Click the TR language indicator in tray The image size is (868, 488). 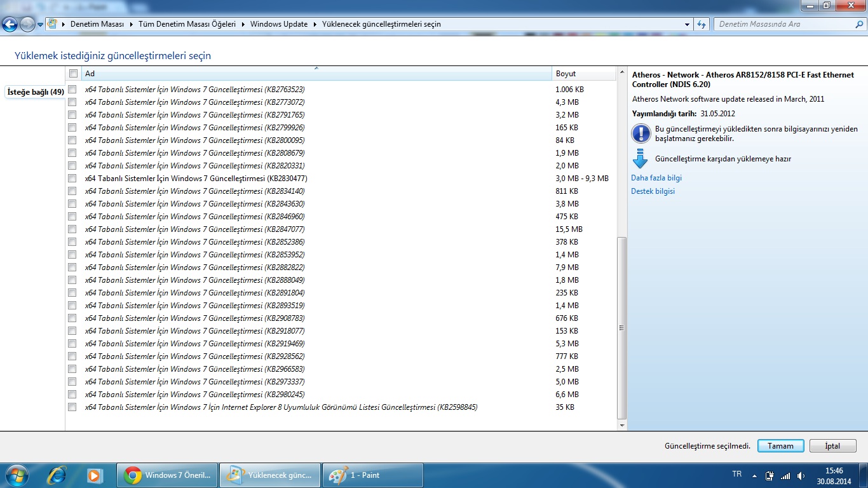coord(737,475)
